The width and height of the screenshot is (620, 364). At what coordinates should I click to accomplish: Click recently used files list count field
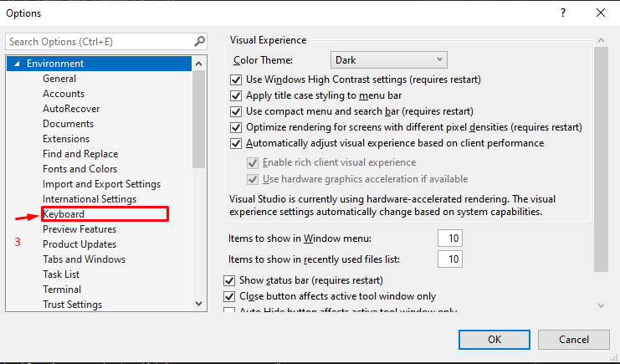click(450, 259)
